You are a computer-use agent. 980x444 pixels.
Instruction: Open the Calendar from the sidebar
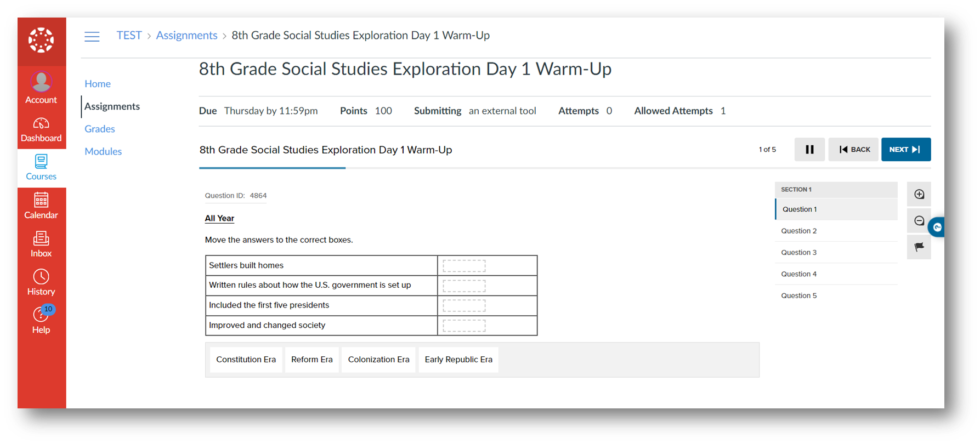41,206
